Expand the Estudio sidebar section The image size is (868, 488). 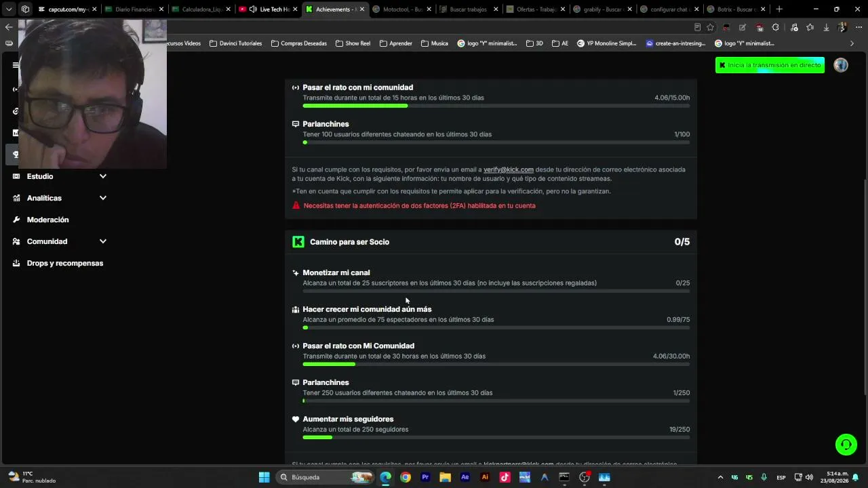(103, 176)
